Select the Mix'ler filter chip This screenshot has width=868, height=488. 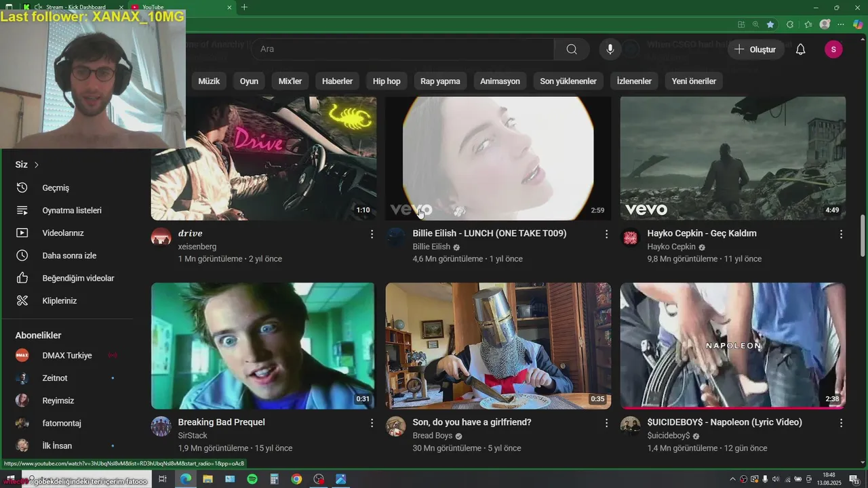tap(290, 81)
